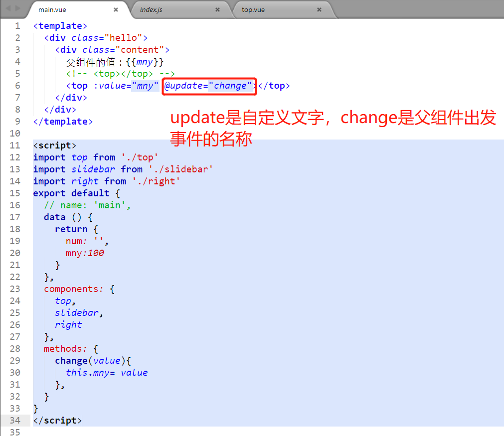Click the commented-out <top></top> line
This screenshot has width=504, height=436.
(x=121, y=74)
